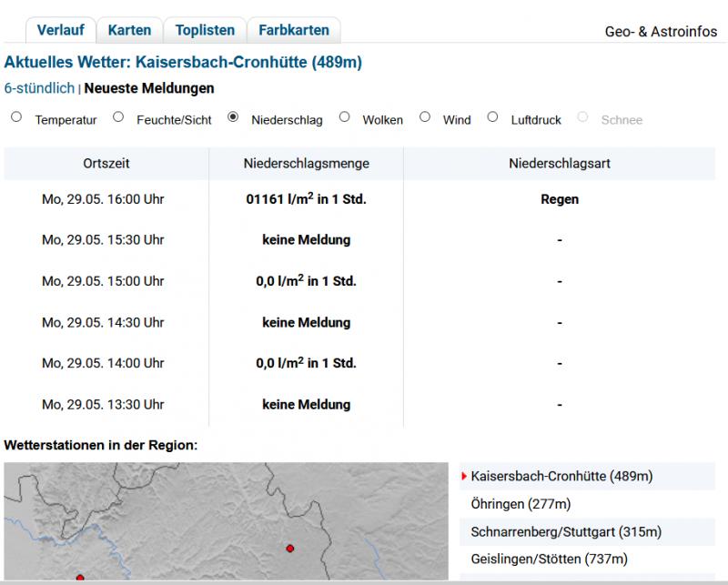Open the 6-stündlich view link
The image size is (728, 585).
tap(39, 88)
